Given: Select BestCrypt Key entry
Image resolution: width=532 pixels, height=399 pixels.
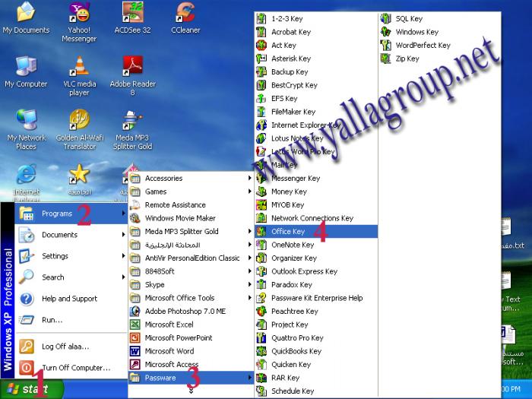Looking at the screenshot, I should click(316, 85).
